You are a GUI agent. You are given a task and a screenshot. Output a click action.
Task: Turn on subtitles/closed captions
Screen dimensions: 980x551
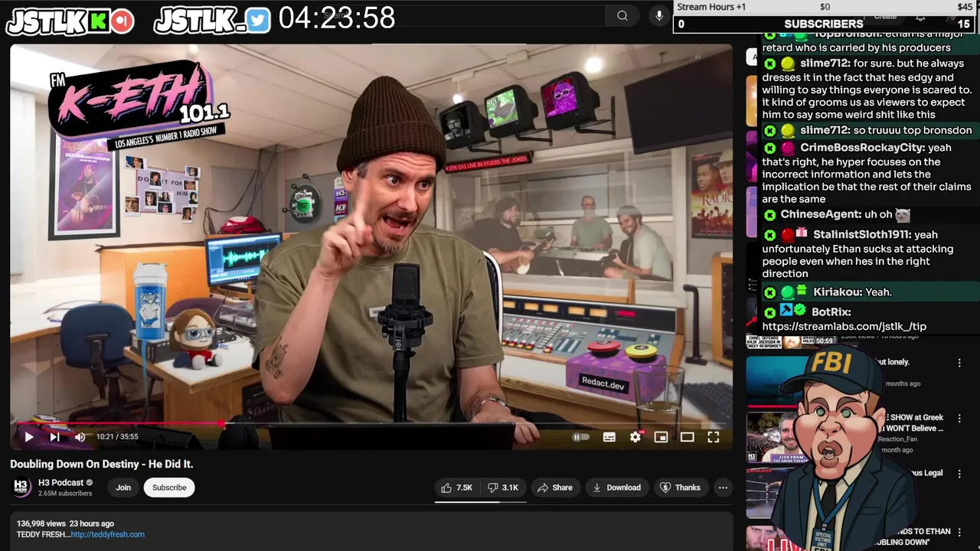point(609,437)
